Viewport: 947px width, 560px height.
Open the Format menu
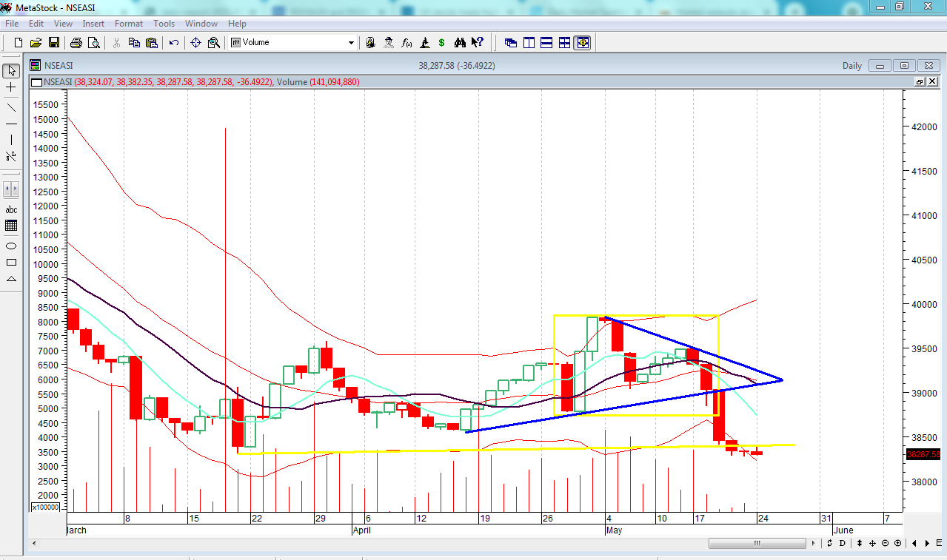(128, 24)
